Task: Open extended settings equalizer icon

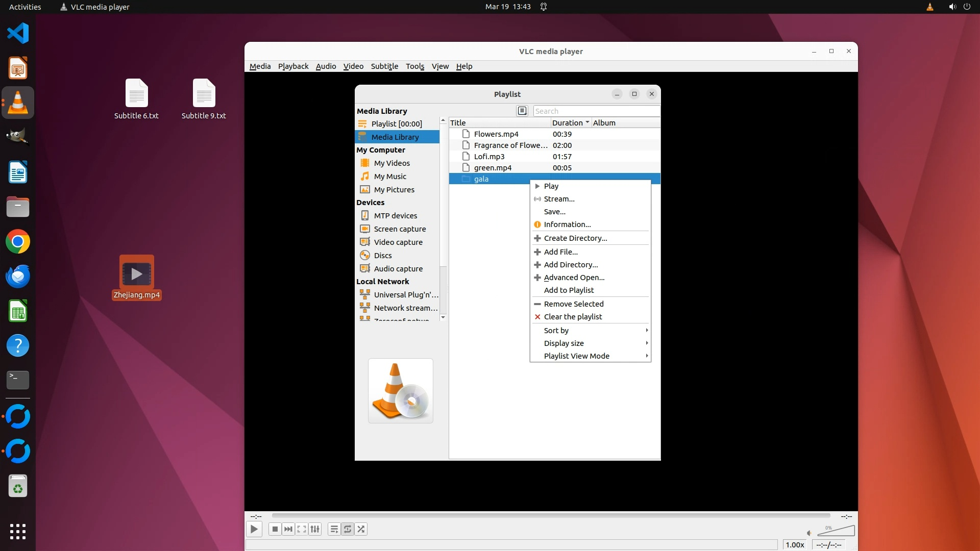Action: coord(315,529)
